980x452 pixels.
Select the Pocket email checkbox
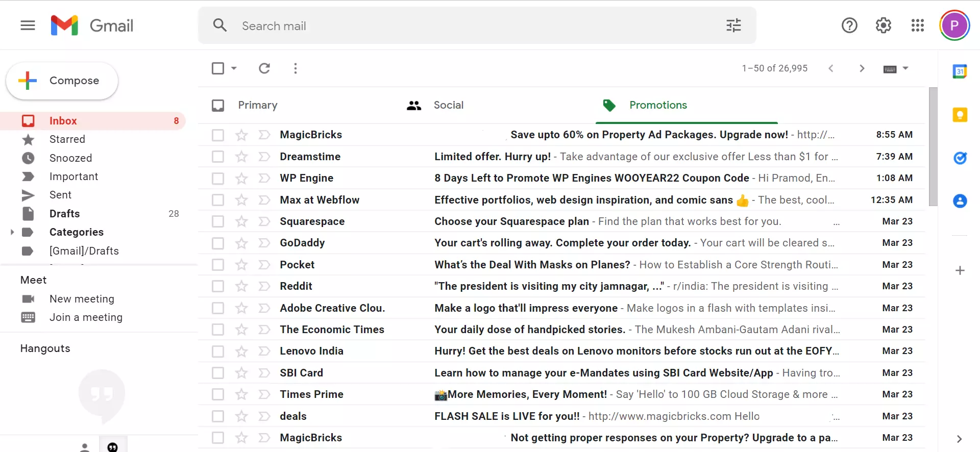click(x=218, y=265)
